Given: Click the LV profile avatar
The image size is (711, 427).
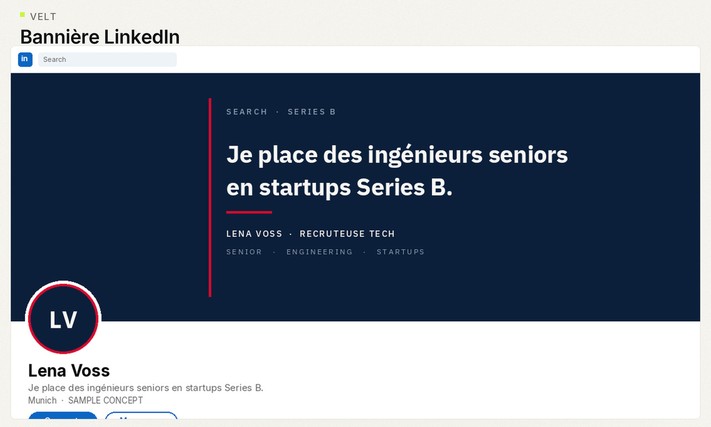Looking at the screenshot, I should (x=63, y=319).
